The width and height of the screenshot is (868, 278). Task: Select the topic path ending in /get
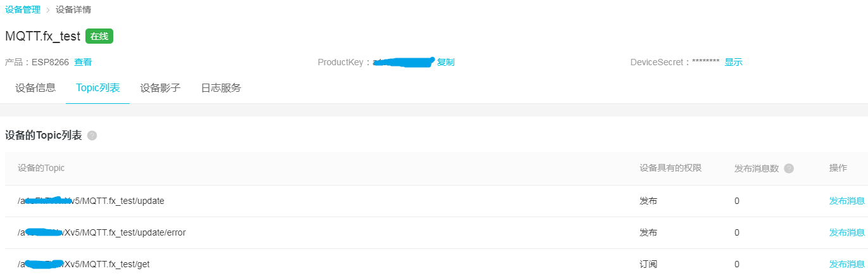[x=84, y=264]
